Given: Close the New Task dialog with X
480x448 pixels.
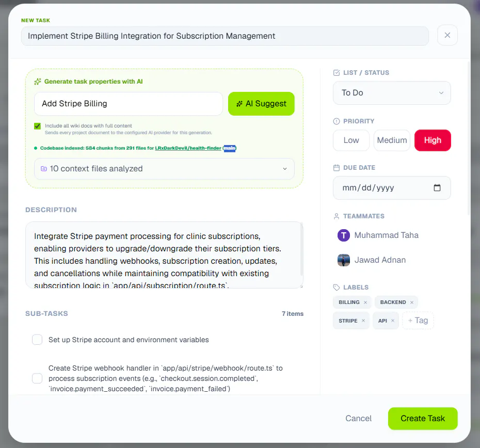Looking at the screenshot, I should point(447,35).
